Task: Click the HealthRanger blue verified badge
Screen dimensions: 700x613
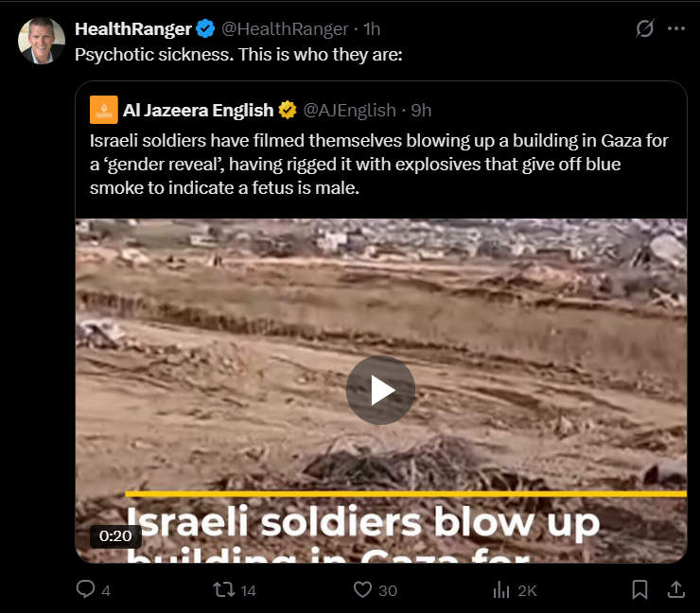Action: click(205, 29)
